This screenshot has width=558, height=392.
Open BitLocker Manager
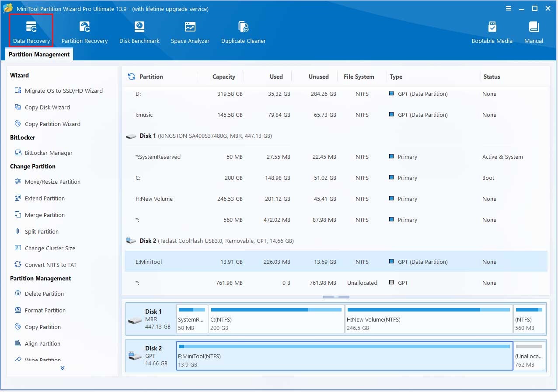(43, 153)
